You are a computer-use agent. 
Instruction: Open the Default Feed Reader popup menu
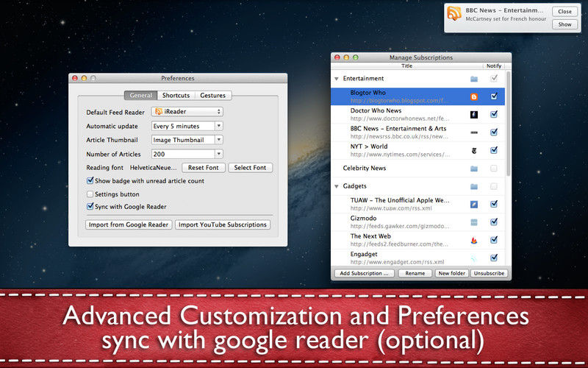tap(187, 112)
